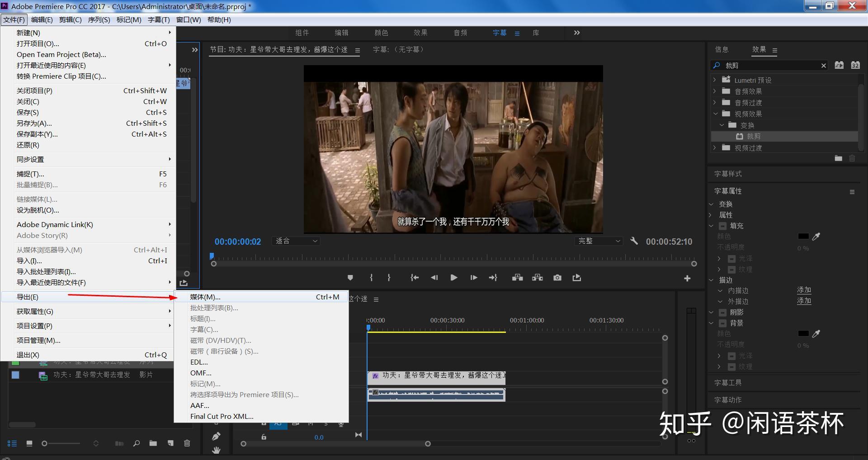Open the 适合 zoom level dropdown
Screen dimensions: 868x460
point(296,241)
